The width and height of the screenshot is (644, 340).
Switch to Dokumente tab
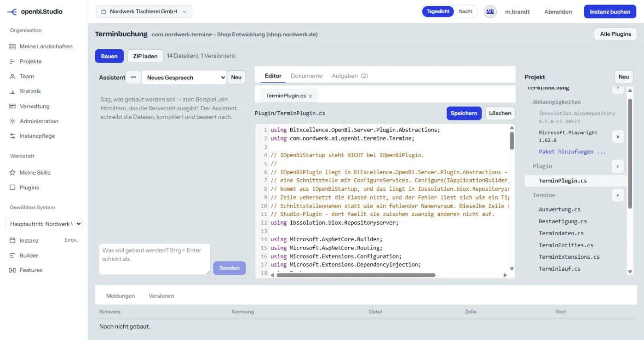click(x=306, y=76)
